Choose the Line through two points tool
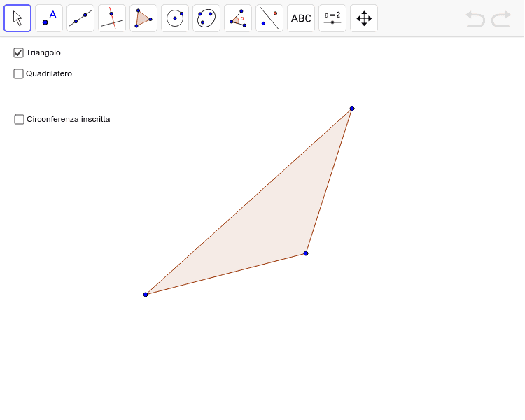This screenshot has width=525, height=420. coord(80,18)
